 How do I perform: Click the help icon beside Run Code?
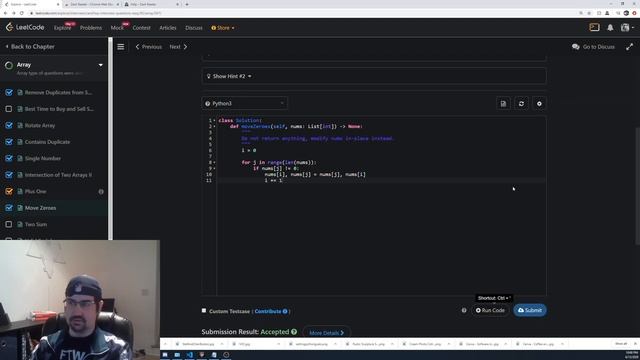pos(464,311)
